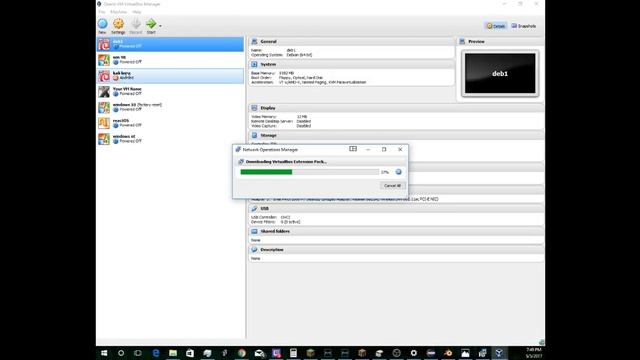640x360 pixels.
Task: Open File Explorer from the taskbar
Action: (x=173, y=353)
